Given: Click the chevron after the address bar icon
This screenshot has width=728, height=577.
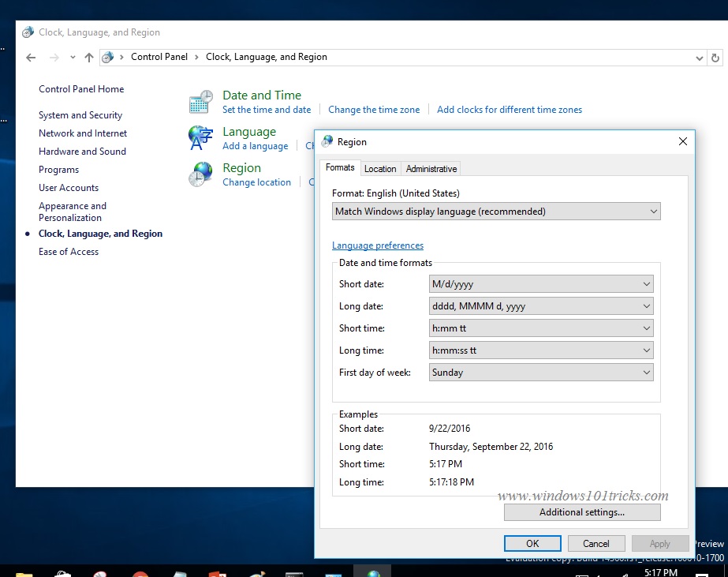Looking at the screenshot, I should coord(121,57).
